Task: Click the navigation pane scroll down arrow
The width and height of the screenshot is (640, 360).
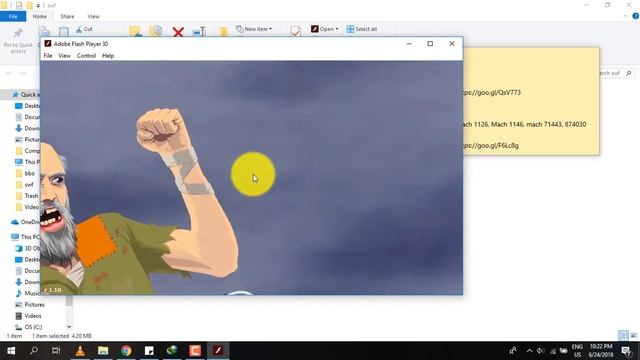Action: pyautogui.click(x=69, y=327)
